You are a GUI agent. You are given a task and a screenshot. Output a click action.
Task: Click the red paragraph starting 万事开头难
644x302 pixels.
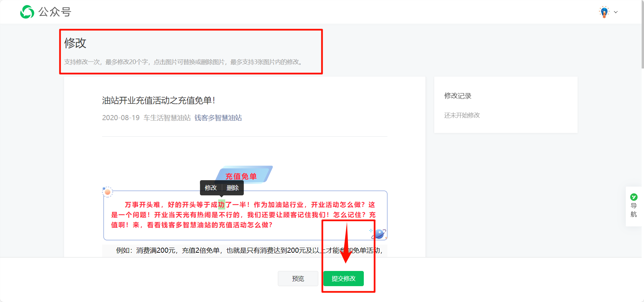(x=243, y=215)
